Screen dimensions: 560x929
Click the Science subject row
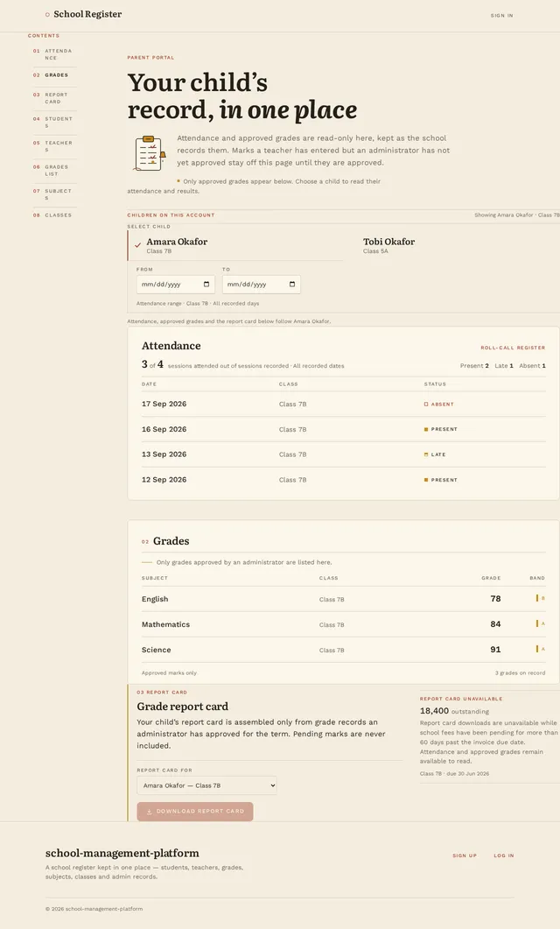point(343,650)
